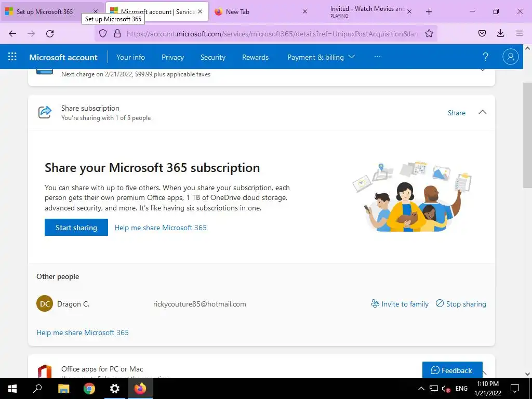Open a new tab with plus icon
The height and width of the screenshot is (399, 532).
429,12
